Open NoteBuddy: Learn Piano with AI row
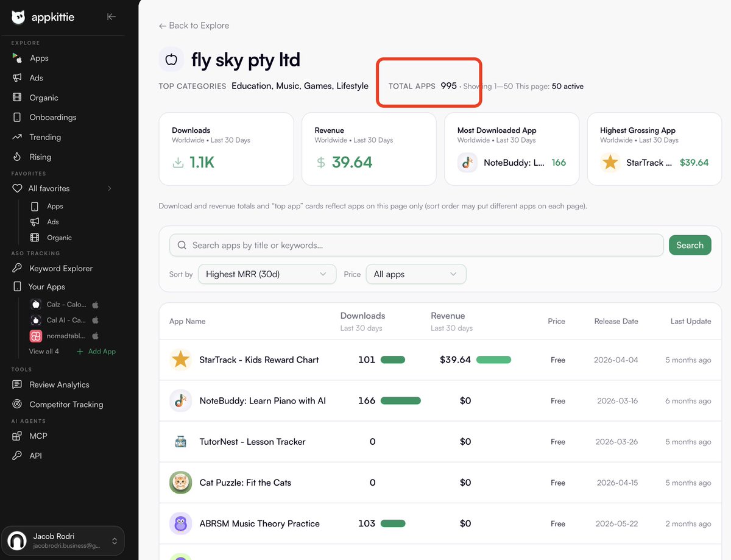 [x=440, y=400]
